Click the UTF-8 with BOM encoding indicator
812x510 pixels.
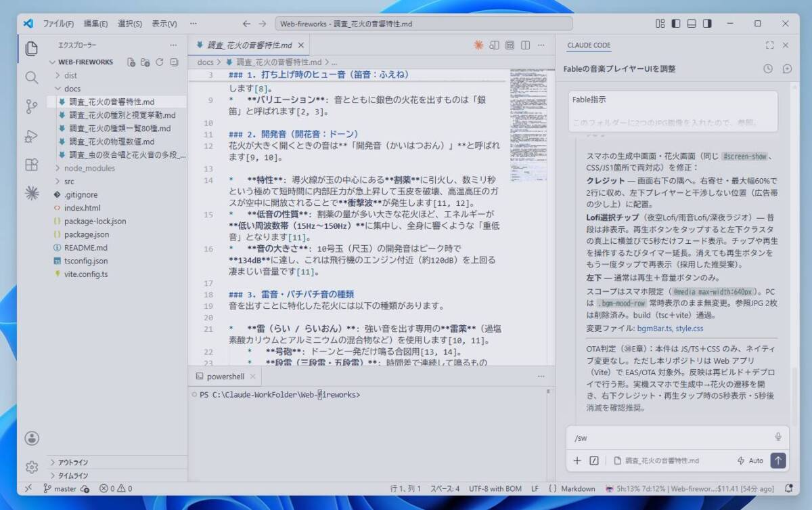tap(495, 488)
